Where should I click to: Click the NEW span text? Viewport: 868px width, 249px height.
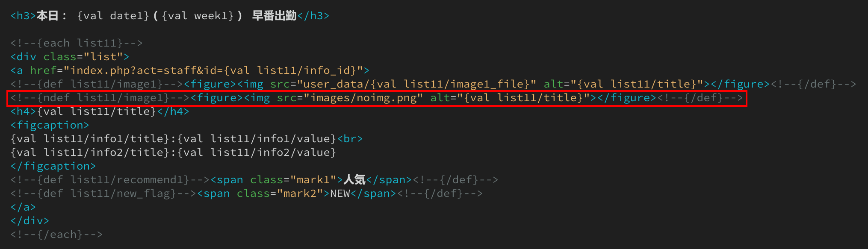point(340,193)
